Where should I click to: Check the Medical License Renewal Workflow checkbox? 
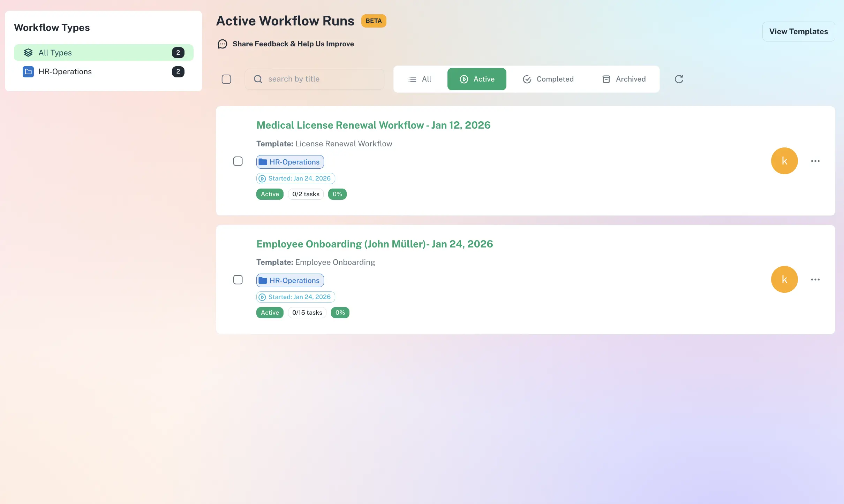(x=238, y=161)
